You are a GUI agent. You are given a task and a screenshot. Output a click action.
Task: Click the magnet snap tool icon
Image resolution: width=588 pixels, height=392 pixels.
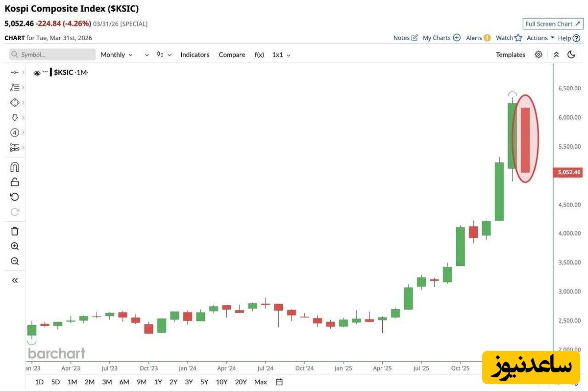click(15, 167)
